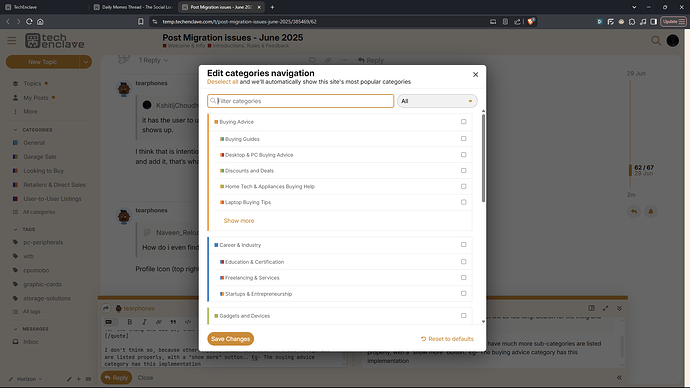Open the Inbox in sidebar
Screen dimensions: 690x388
click(x=30, y=342)
